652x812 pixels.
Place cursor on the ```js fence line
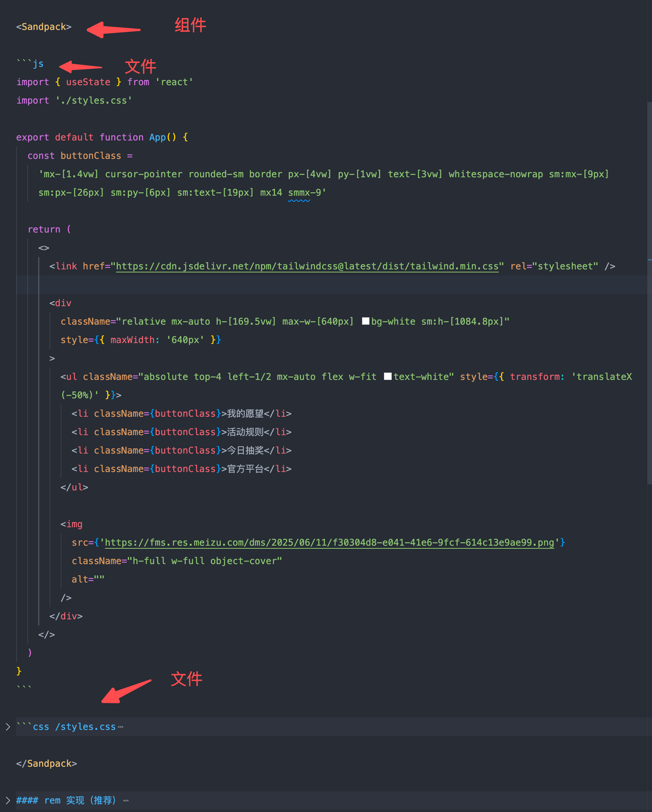pyautogui.click(x=30, y=64)
